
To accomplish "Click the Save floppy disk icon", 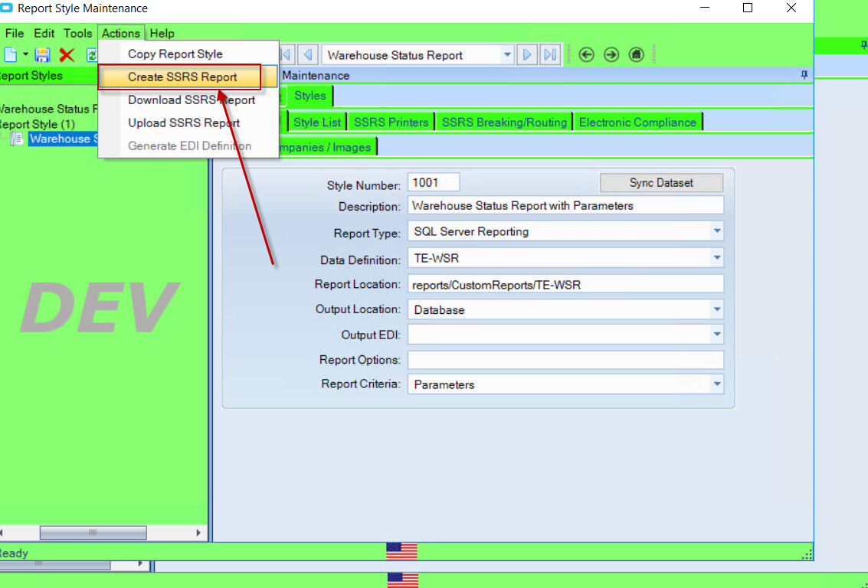I will pyautogui.click(x=43, y=55).
